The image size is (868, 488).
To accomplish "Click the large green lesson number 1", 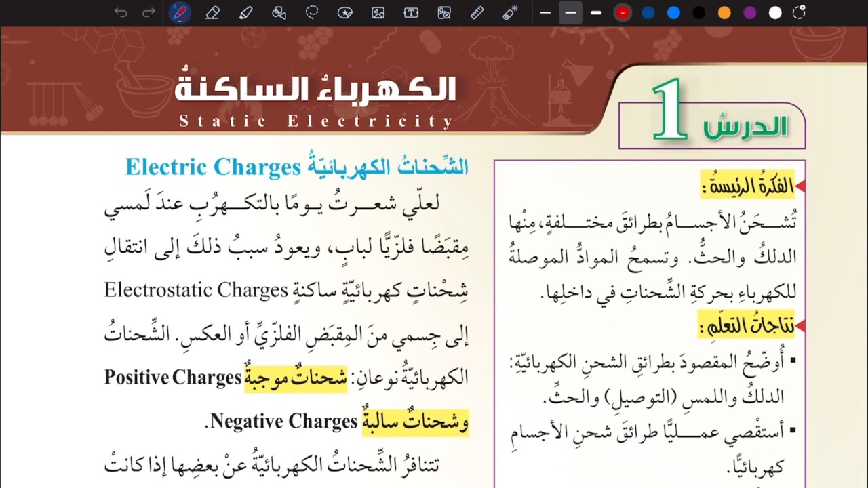I will pyautogui.click(x=669, y=110).
